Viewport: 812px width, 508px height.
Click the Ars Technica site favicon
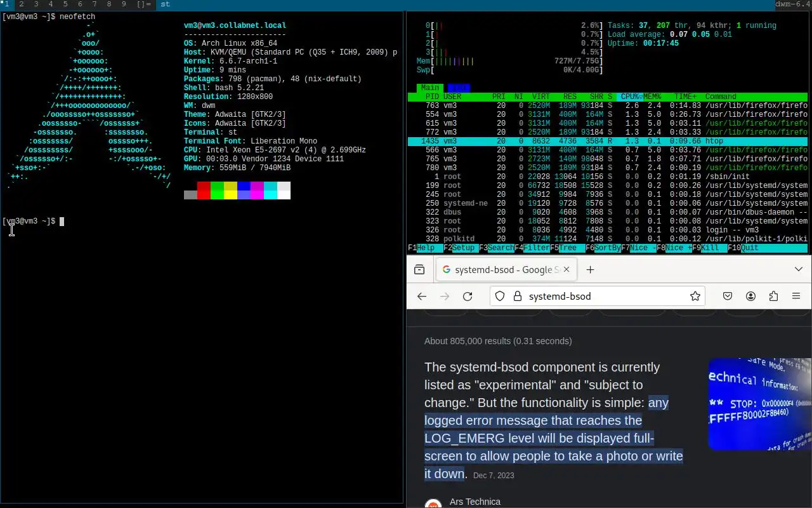pos(433,504)
